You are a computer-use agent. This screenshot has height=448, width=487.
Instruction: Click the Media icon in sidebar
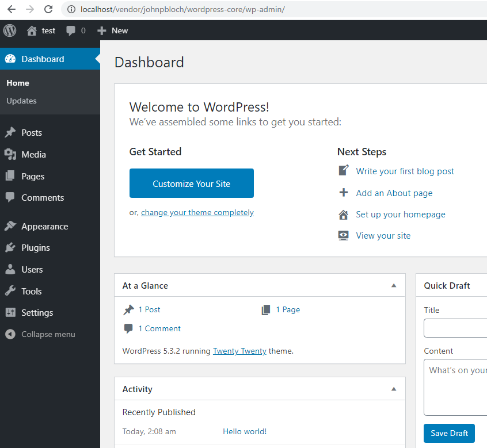click(x=10, y=155)
